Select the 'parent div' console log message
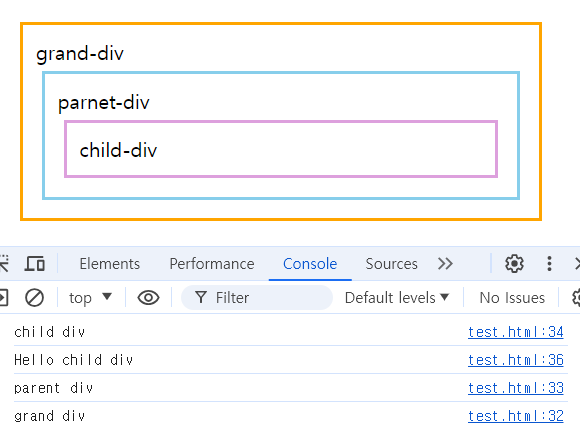This screenshot has width=580, height=432. pos(53,388)
